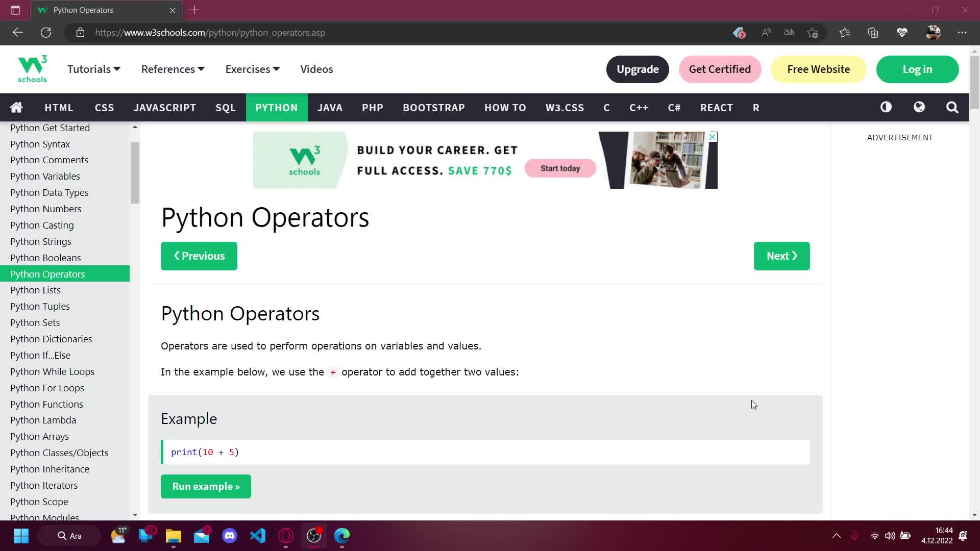The width and height of the screenshot is (980, 551).
Task: Open Python While Loops in sidebar
Action: [65, 372]
